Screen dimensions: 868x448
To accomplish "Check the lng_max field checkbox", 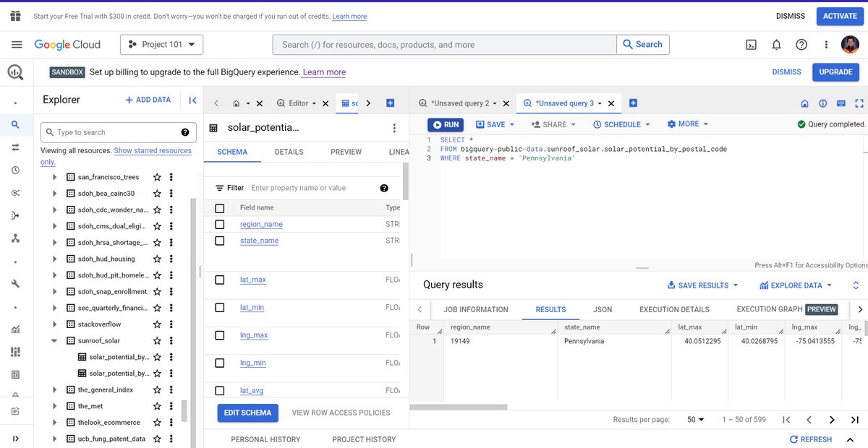I will click(220, 335).
